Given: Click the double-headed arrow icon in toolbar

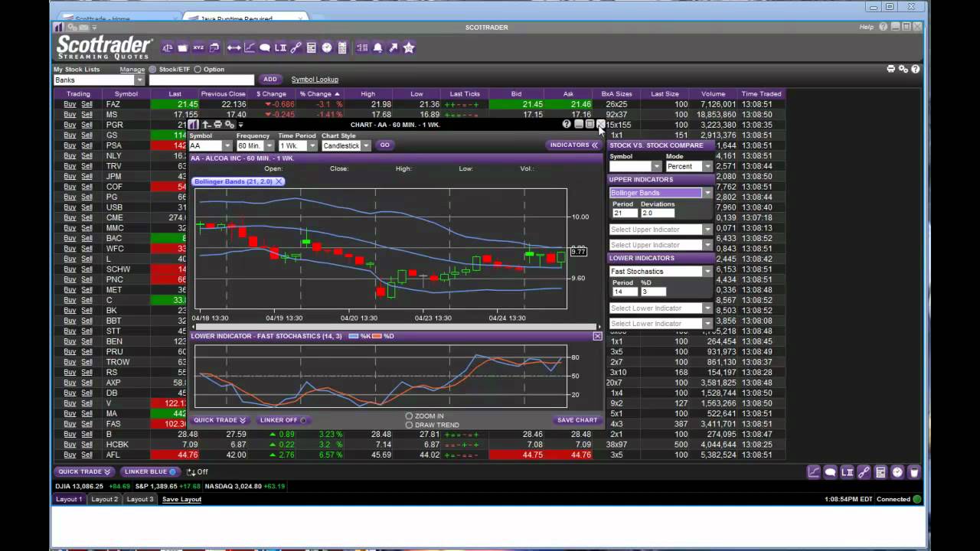Looking at the screenshot, I should tap(234, 47).
